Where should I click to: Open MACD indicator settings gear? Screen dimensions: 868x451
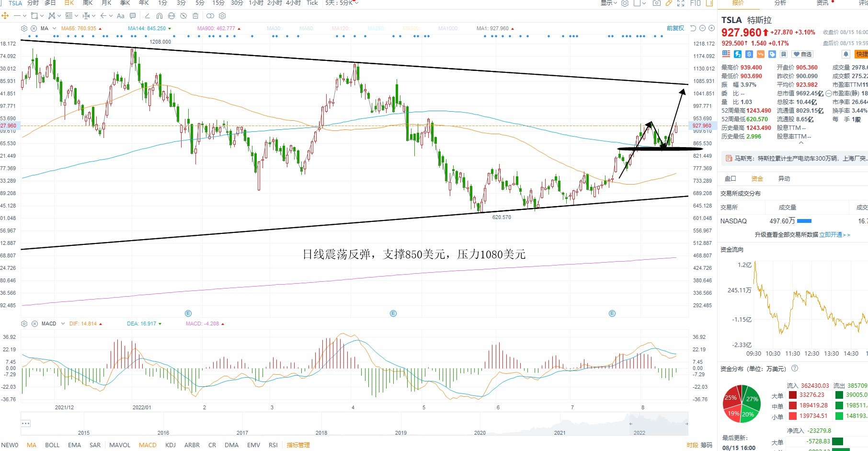[24, 324]
